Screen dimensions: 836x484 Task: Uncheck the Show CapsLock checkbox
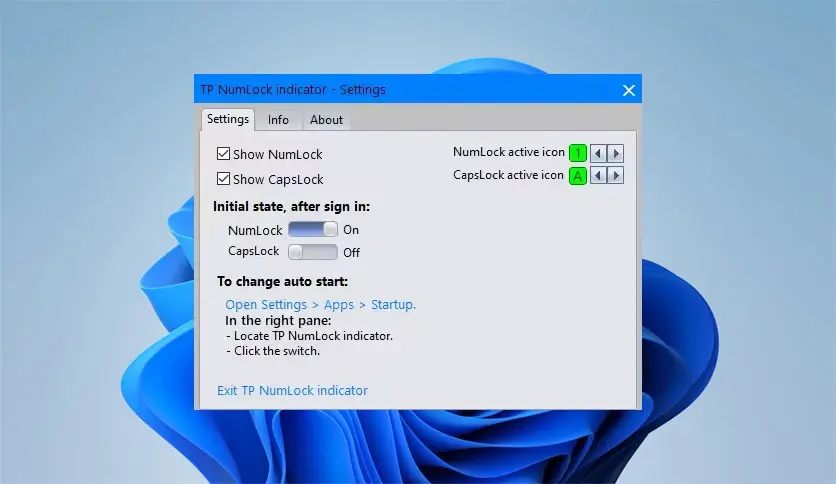tap(223, 179)
